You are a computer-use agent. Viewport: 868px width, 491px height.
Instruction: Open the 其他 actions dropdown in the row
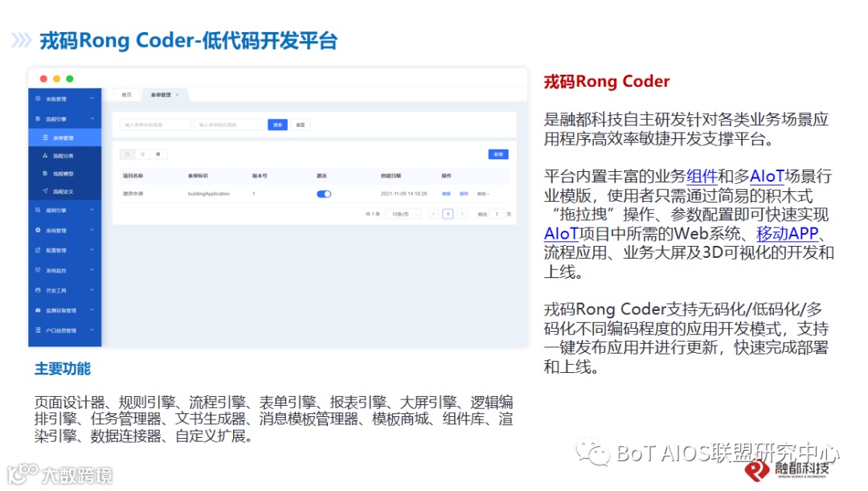[483, 194]
